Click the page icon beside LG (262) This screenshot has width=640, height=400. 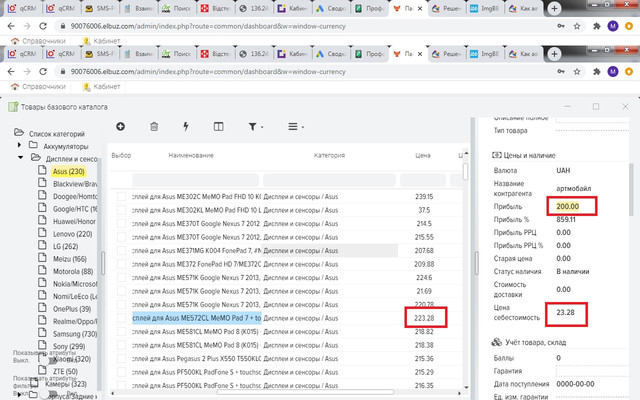pos(42,245)
